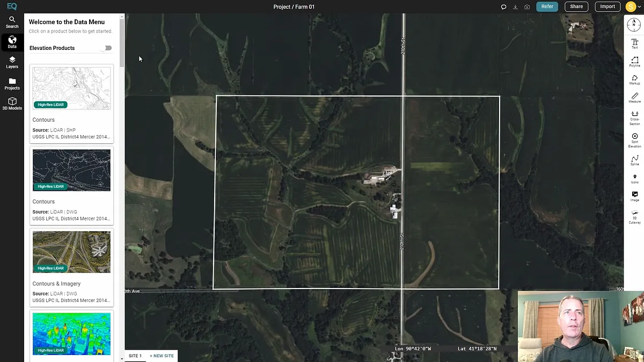This screenshot has width=644, height=362.
Task: Click the compass north indicator
Action: [634, 25]
